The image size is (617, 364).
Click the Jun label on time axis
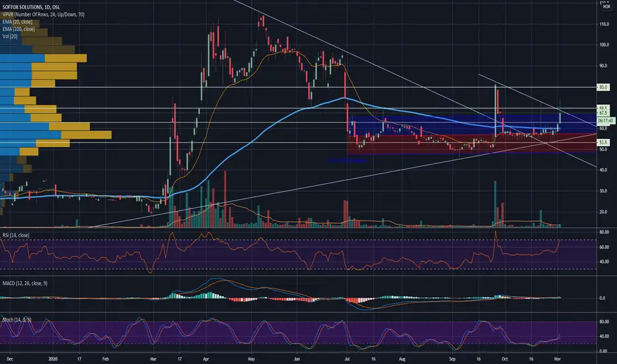(297, 359)
